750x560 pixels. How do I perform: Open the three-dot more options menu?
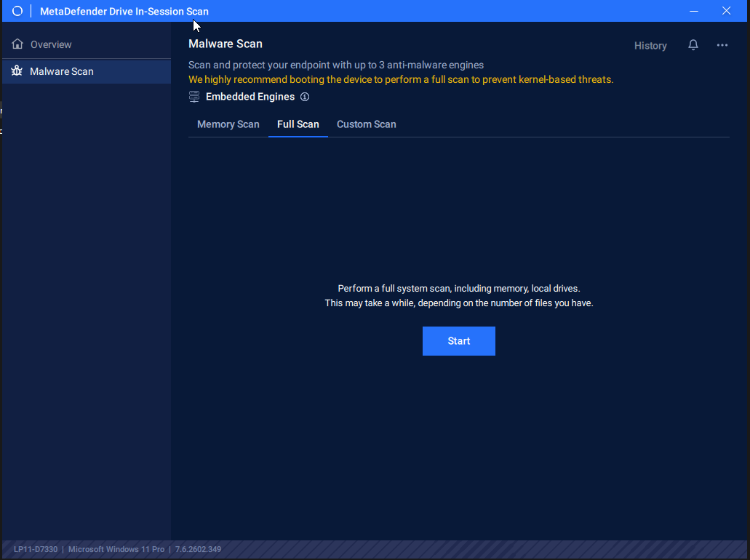click(x=722, y=45)
